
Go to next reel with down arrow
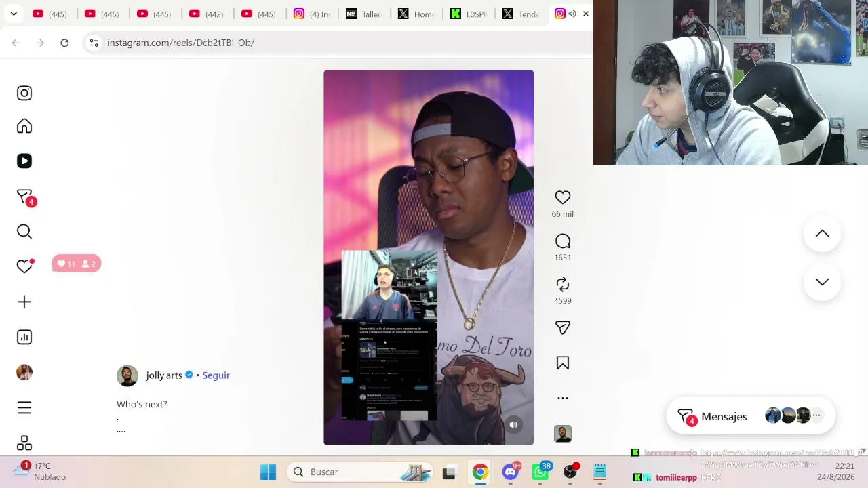822,282
